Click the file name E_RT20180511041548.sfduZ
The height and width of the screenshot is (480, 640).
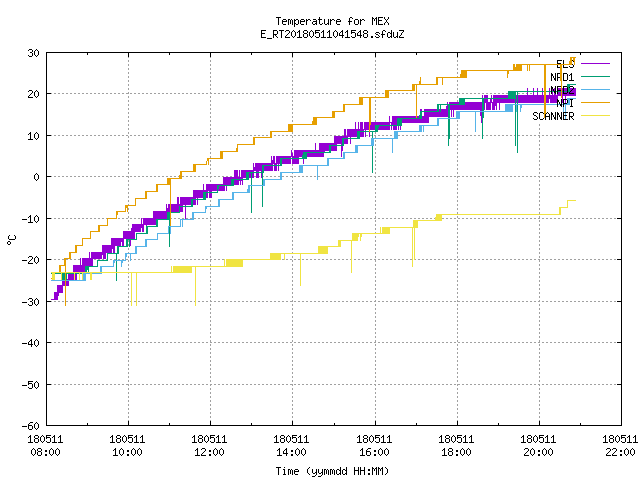pyautogui.click(x=332, y=34)
